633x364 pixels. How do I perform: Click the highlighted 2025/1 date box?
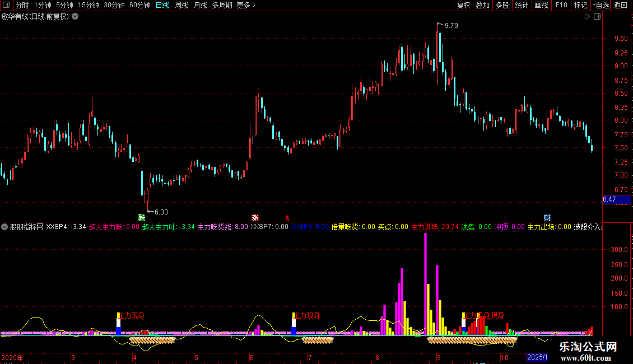coord(537,357)
